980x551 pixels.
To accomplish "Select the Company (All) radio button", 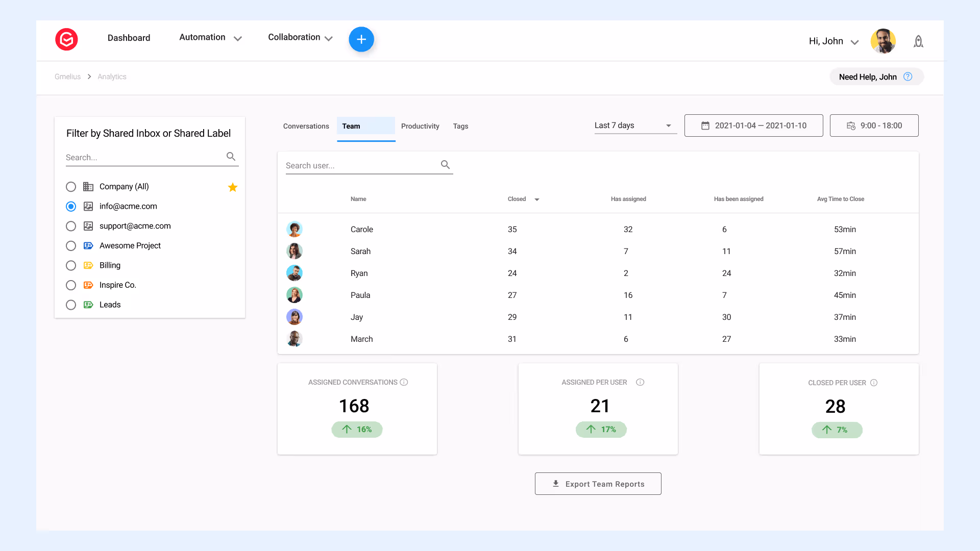I will 71,187.
